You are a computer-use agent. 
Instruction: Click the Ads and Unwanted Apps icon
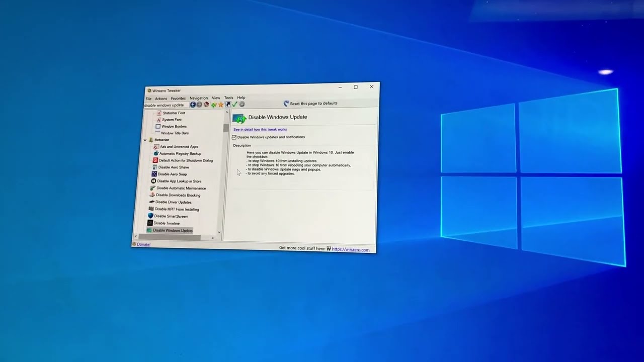[x=155, y=146]
